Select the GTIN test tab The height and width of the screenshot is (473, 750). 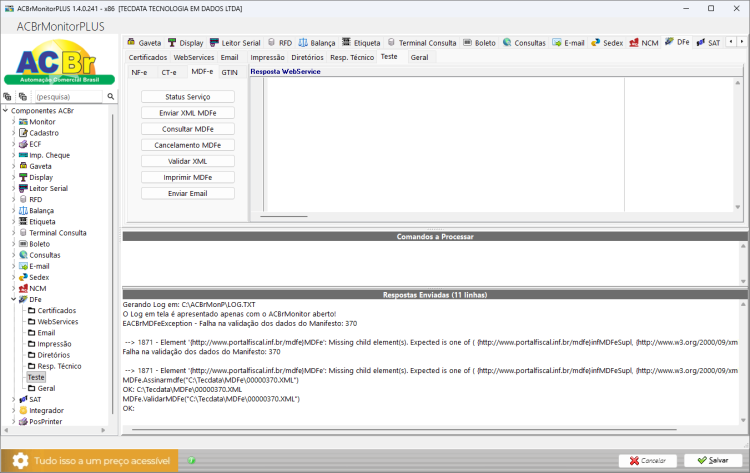230,72
